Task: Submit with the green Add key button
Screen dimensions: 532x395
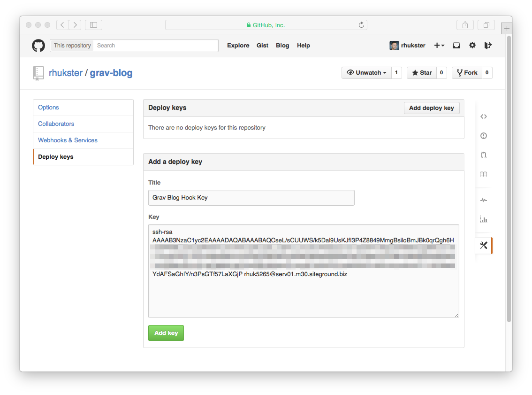Action: (166, 333)
